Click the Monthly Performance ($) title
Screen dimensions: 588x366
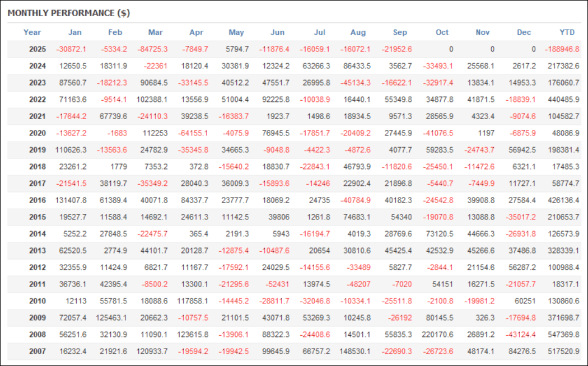[x=69, y=13]
